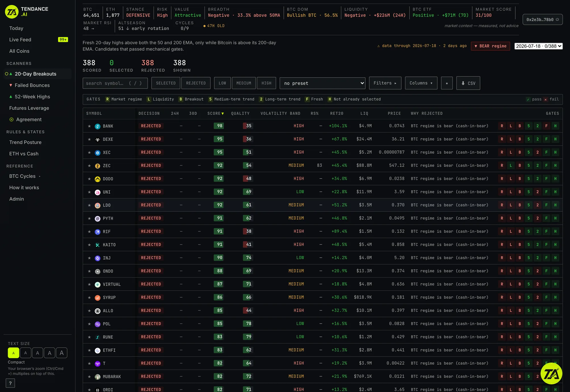This screenshot has height=392, width=570.
Task: Open the 'no preset' dropdown
Action: click(x=322, y=83)
